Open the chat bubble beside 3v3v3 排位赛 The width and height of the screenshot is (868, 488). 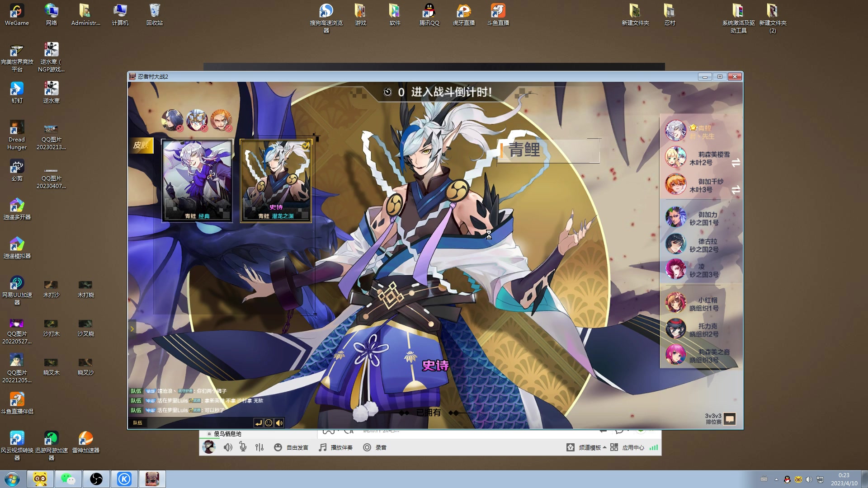pos(730,419)
